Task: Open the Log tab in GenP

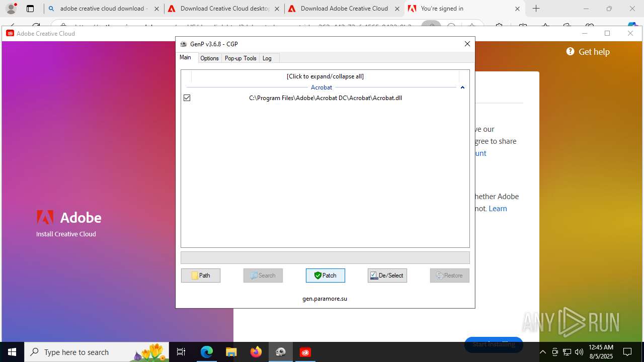Action: click(267, 58)
